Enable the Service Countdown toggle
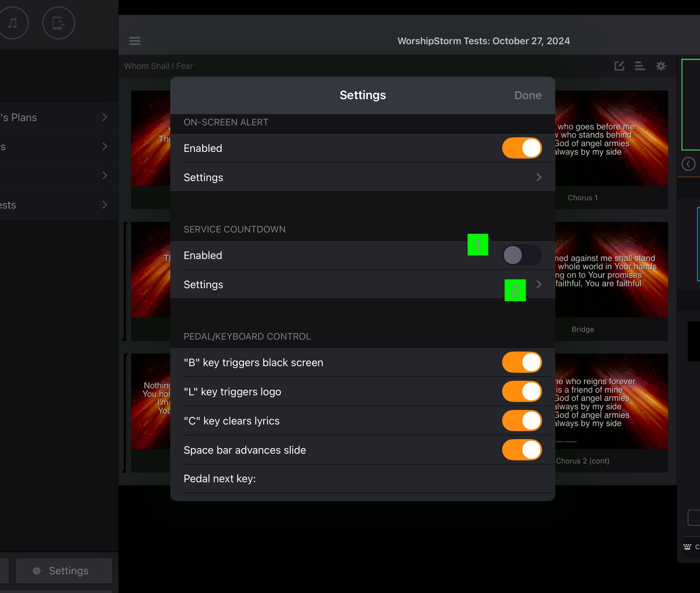Viewport: 700px width, 593px height. [522, 255]
